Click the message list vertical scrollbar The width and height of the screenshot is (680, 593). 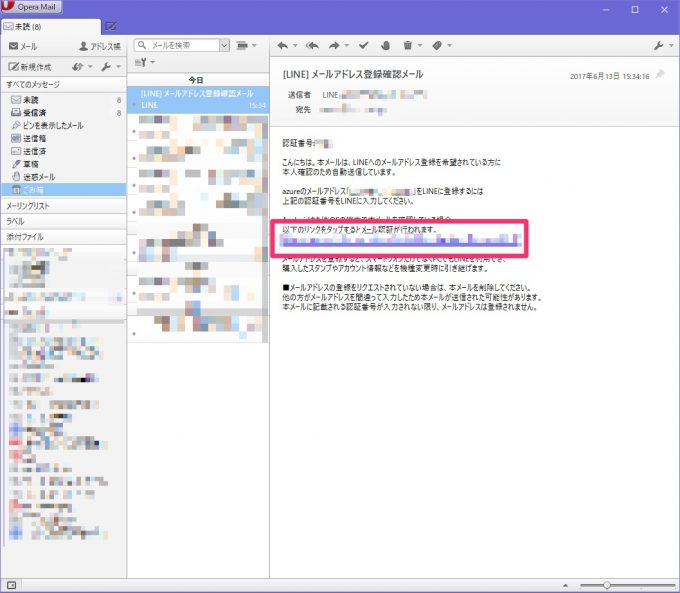(x=266, y=228)
